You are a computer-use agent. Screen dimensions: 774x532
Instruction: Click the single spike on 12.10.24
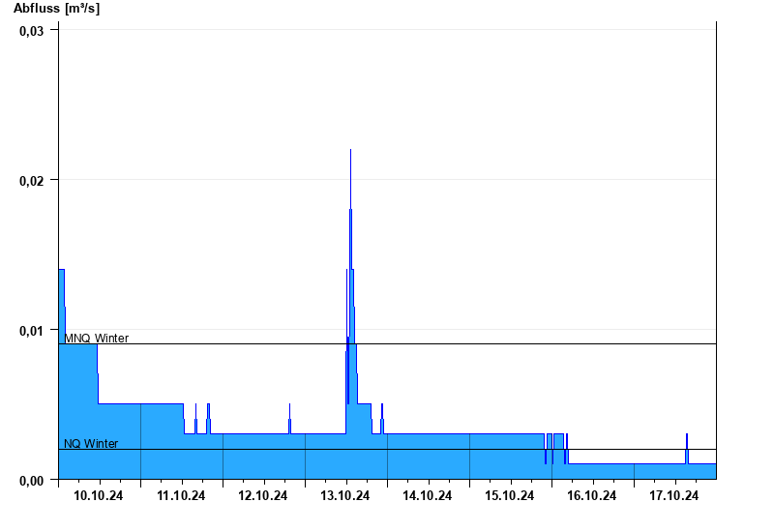click(x=289, y=419)
